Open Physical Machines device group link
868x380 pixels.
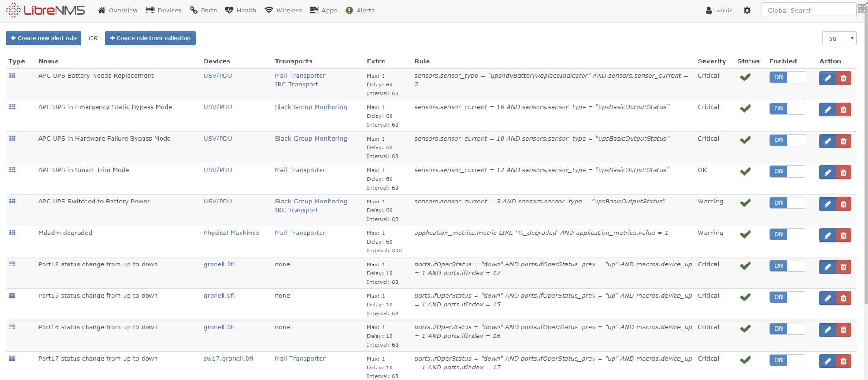231,233
